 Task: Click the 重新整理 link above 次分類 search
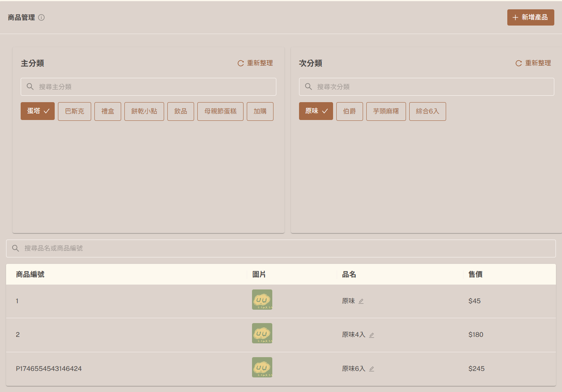pyautogui.click(x=538, y=63)
